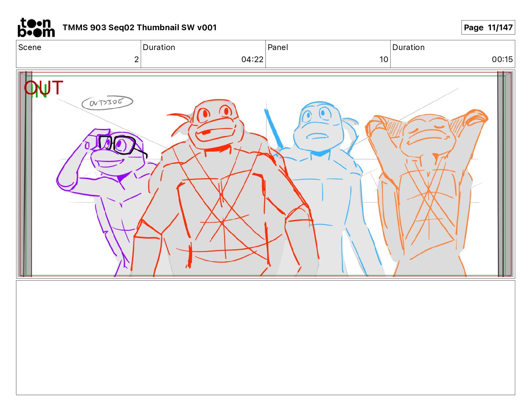The image size is (532, 411).
Task: Click the panel number value '10'
Action: tap(384, 59)
